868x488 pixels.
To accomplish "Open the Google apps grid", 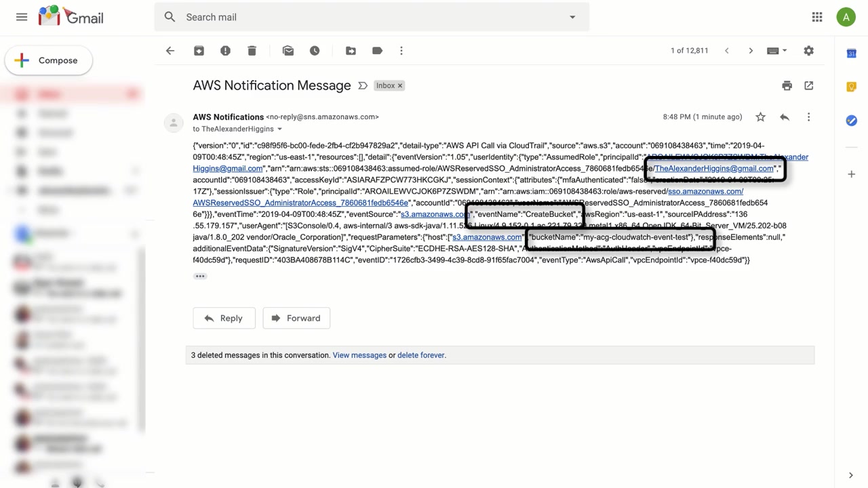I will [817, 17].
